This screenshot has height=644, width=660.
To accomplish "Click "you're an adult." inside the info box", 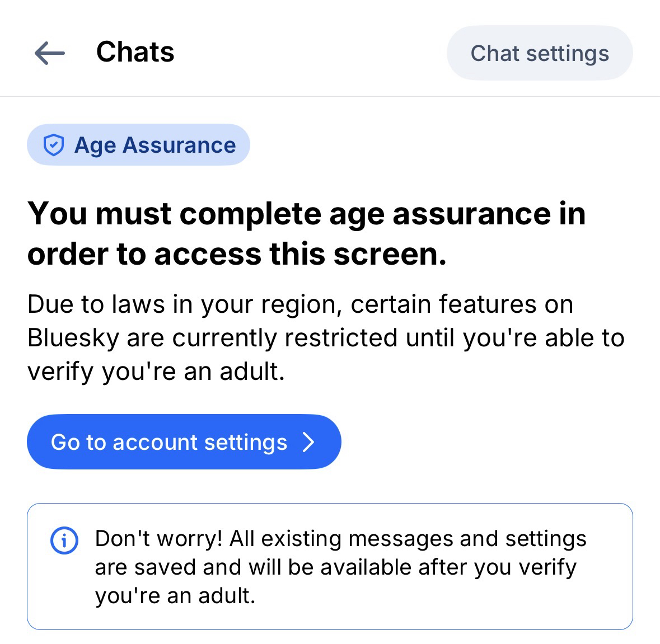I will point(175,596).
